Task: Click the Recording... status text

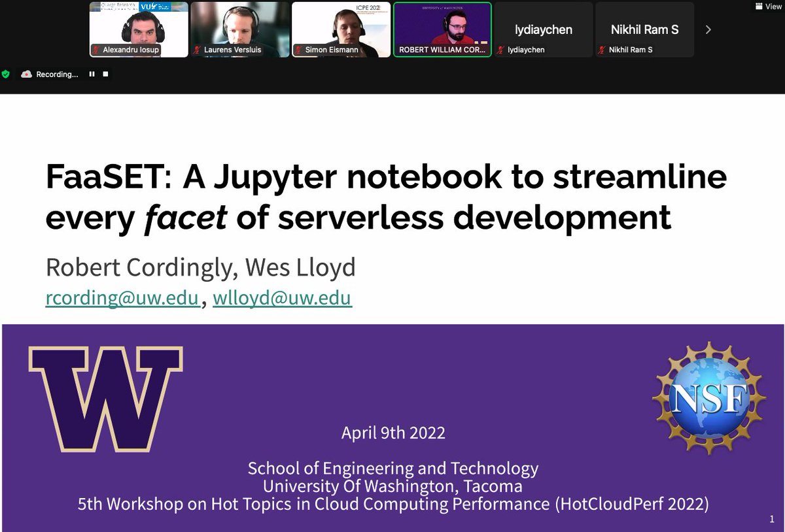Action: tap(57, 75)
